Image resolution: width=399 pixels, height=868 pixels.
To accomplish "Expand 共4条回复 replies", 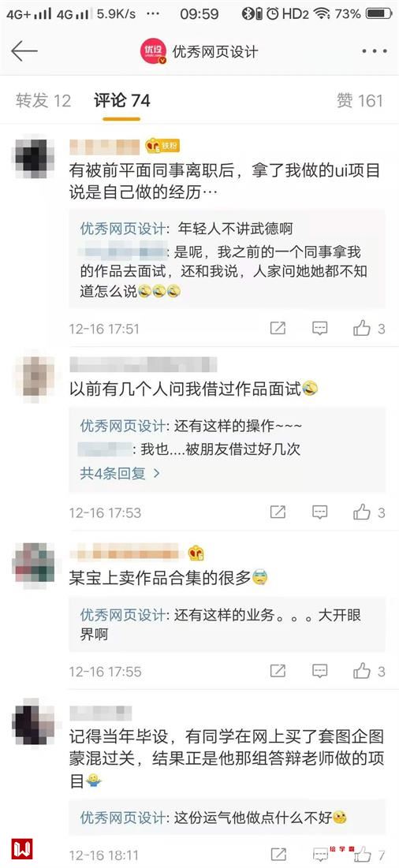I will [120, 473].
